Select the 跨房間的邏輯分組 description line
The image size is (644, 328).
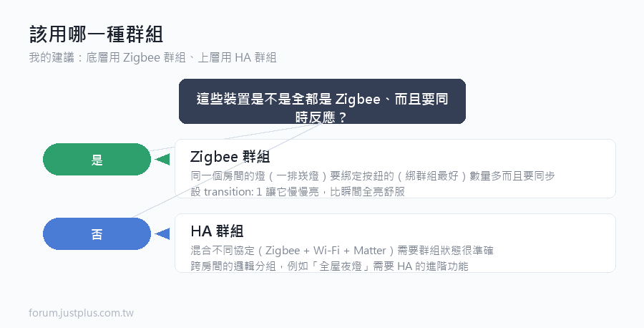pos(329,266)
